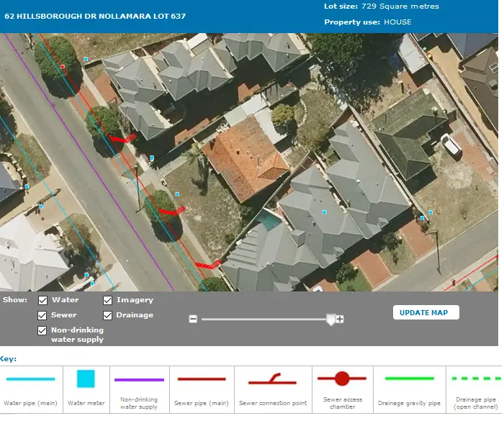This screenshot has height=426, width=504.
Task: Uncheck the Non-drinking water supply checkbox
Action: [x=43, y=331]
